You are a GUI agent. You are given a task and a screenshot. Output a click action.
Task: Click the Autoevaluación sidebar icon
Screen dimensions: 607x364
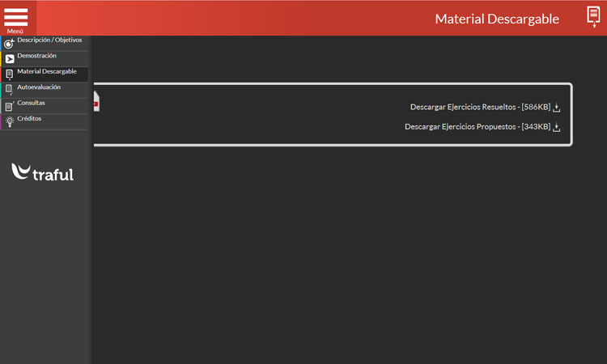(9, 90)
